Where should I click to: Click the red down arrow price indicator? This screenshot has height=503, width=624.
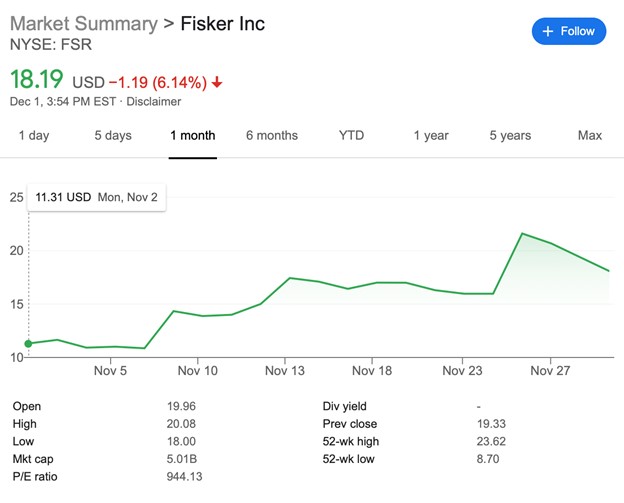(x=217, y=81)
